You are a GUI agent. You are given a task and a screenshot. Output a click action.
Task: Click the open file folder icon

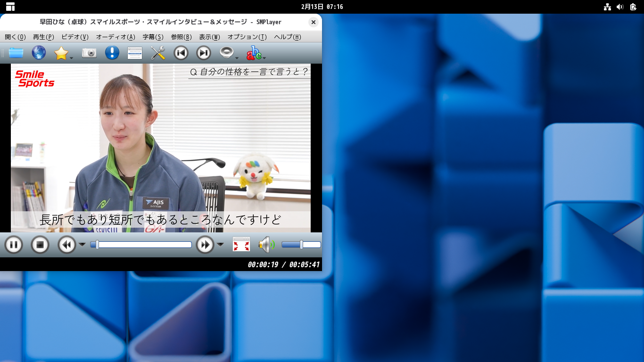click(x=16, y=53)
